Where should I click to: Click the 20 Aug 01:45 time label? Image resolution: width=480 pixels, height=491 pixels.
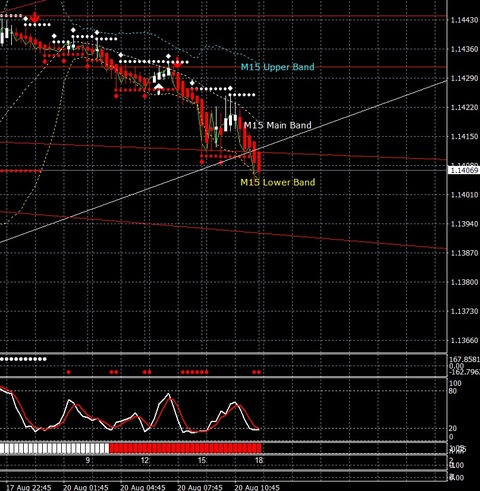[86, 487]
